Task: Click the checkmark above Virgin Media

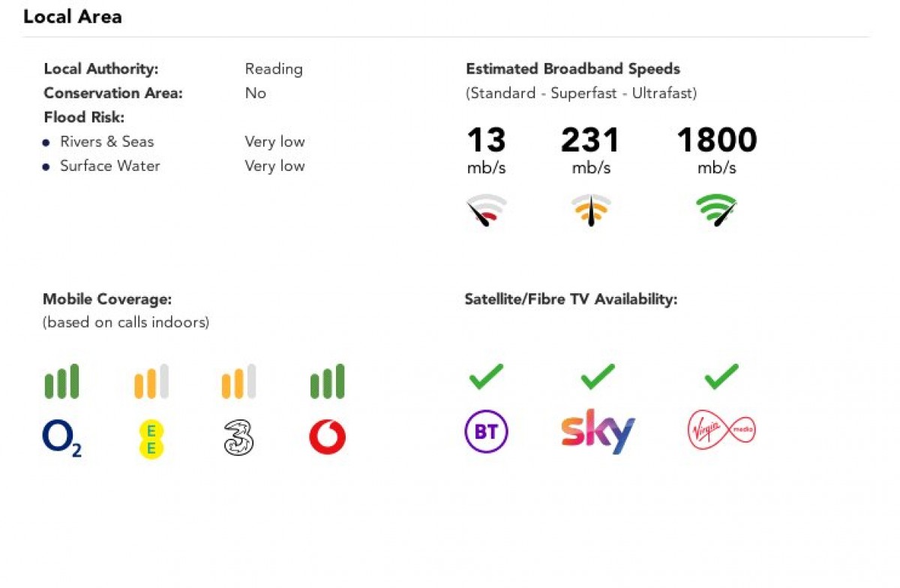Action: (721, 376)
